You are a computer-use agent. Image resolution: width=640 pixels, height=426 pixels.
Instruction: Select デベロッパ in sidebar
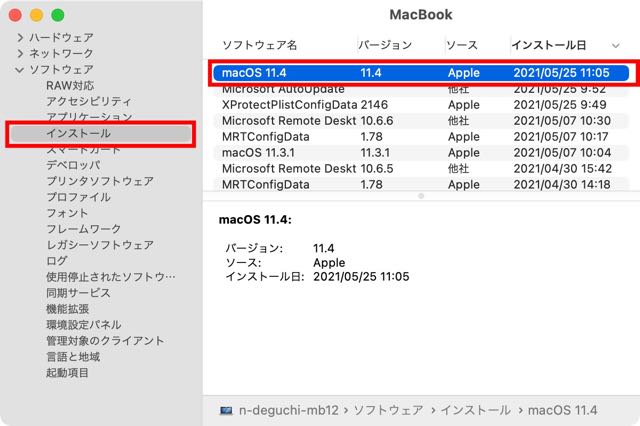tap(73, 165)
